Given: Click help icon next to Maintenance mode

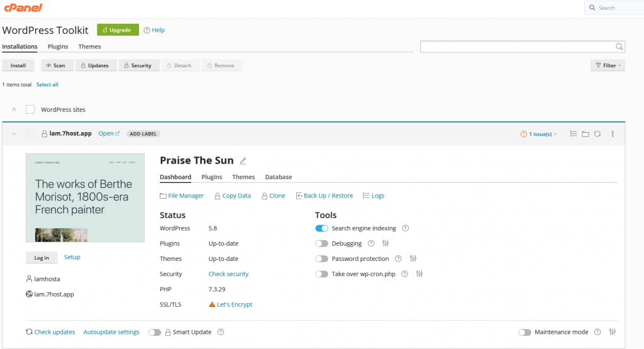Looking at the screenshot, I should point(597,332).
